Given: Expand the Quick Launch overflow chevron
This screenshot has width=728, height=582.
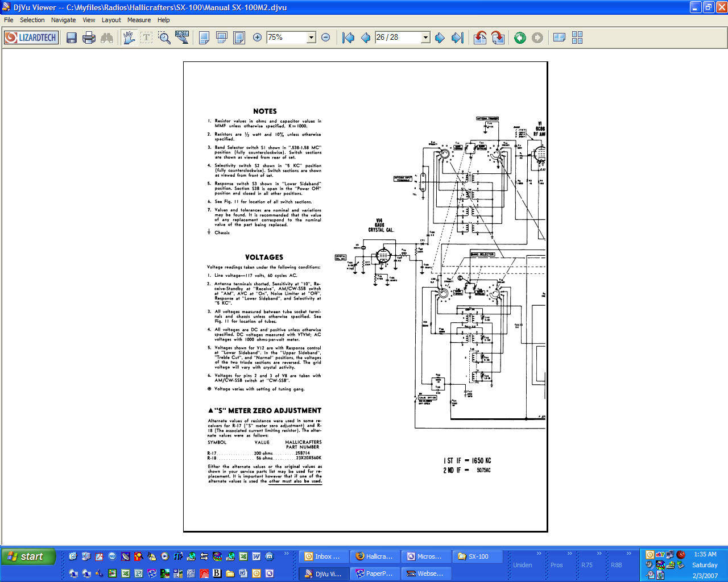Looking at the screenshot, I should [286, 554].
